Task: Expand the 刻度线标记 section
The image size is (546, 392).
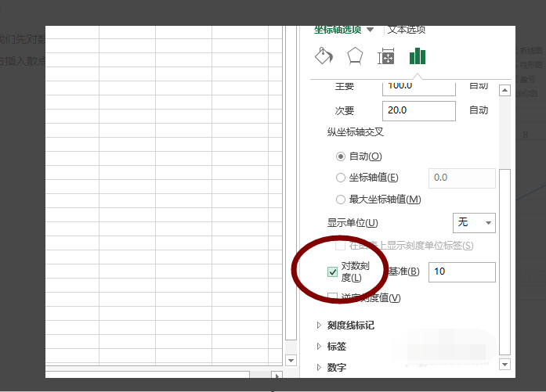Action: (350, 325)
